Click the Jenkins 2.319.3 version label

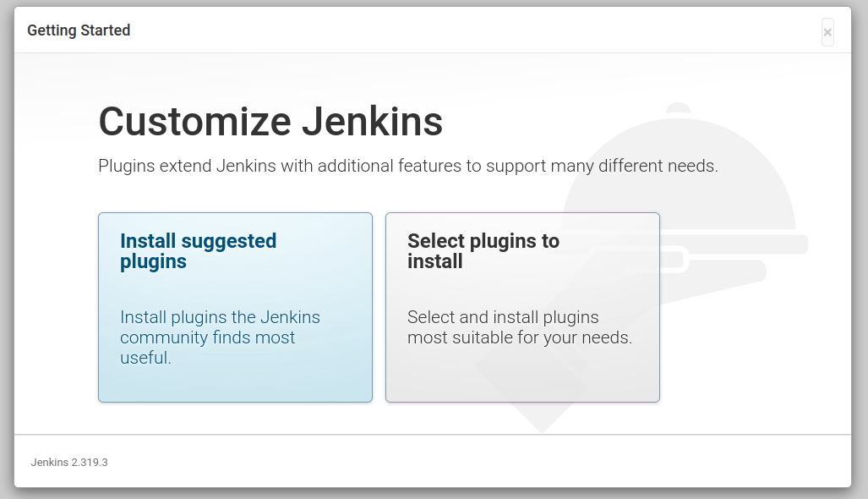[68, 462]
